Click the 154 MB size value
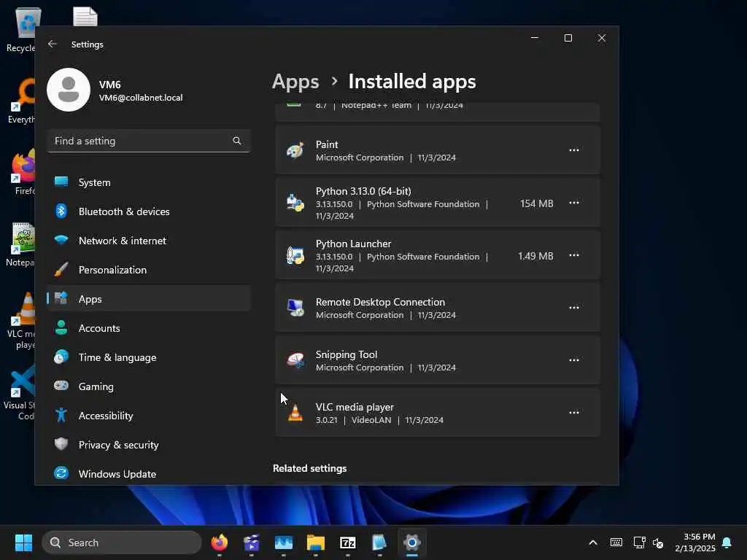Screen dimensions: 747x560 point(536,203)
